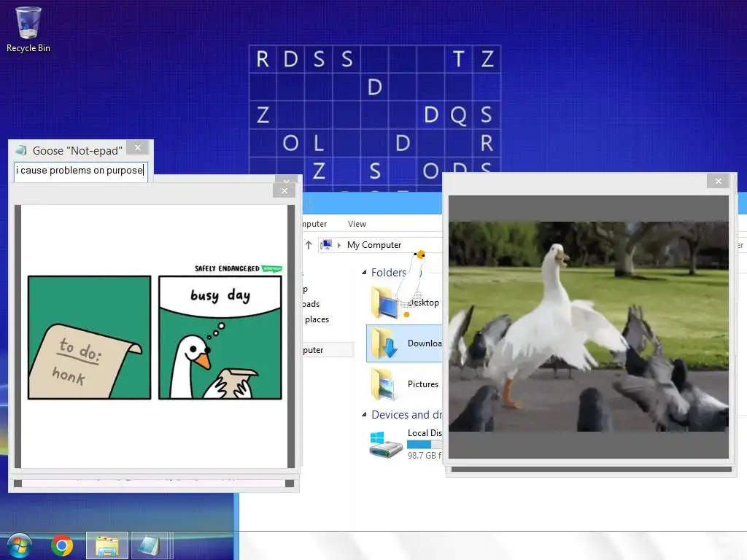Viewport: 747px width, 560px height.
Task: Click the Local Disk label
Action: tap(425, 433)
